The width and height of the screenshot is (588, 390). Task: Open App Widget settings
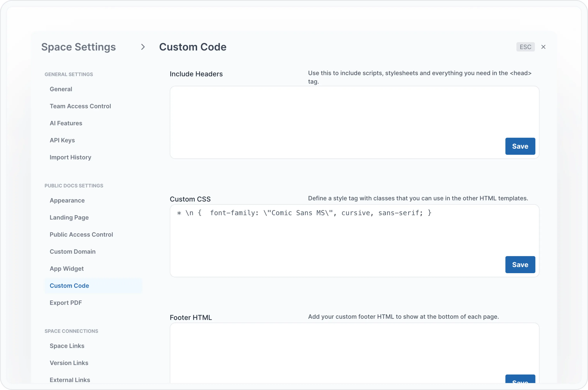pyautogui.click(x=67, y=269)
